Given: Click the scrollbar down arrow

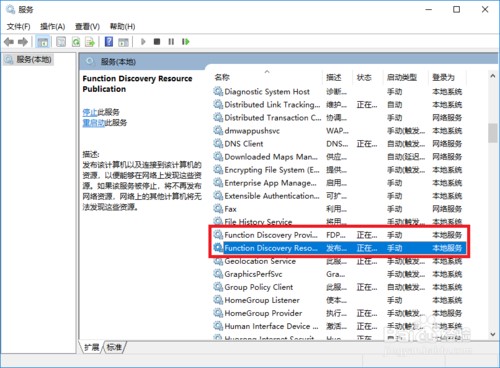Looking at the screenshot, I should click(x=493, y=334).
